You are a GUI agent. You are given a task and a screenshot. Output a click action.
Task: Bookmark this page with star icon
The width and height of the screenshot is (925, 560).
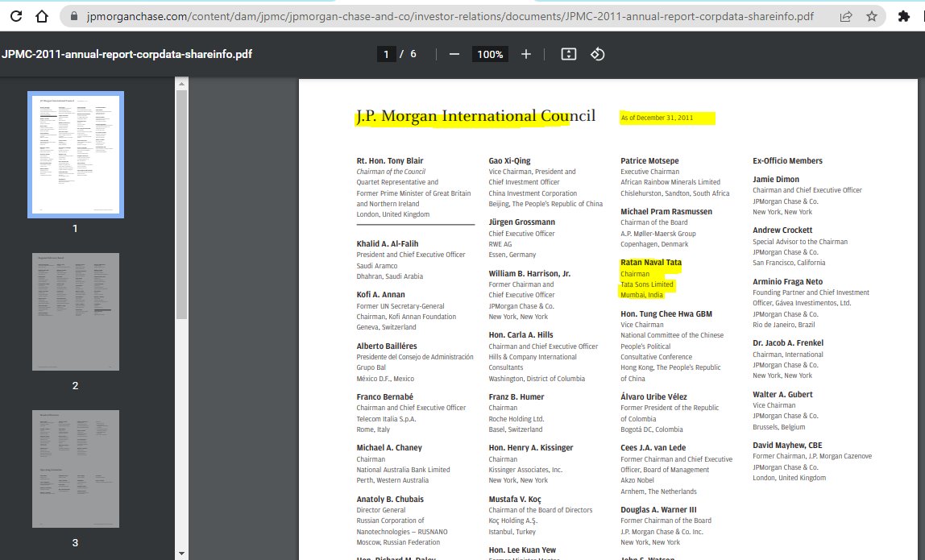872,17
